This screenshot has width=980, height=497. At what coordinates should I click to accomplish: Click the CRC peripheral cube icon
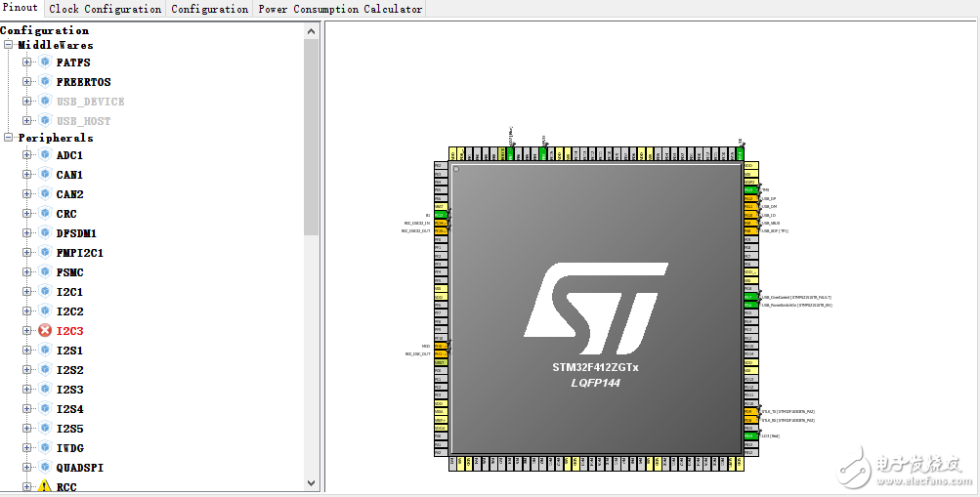(x=45, y=213)
